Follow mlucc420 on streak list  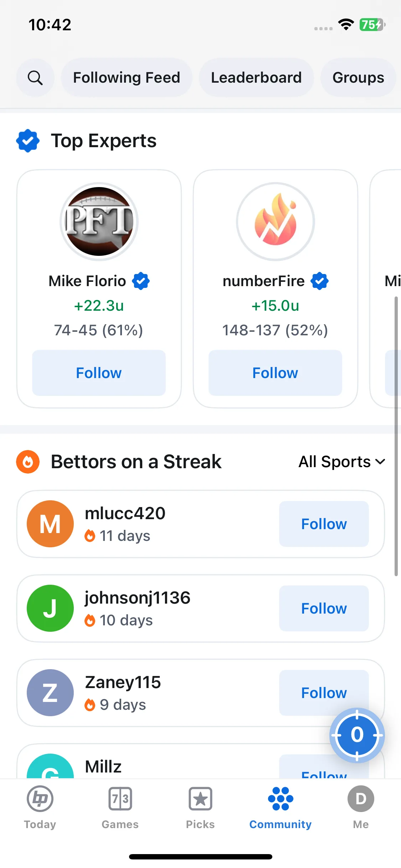324,524
